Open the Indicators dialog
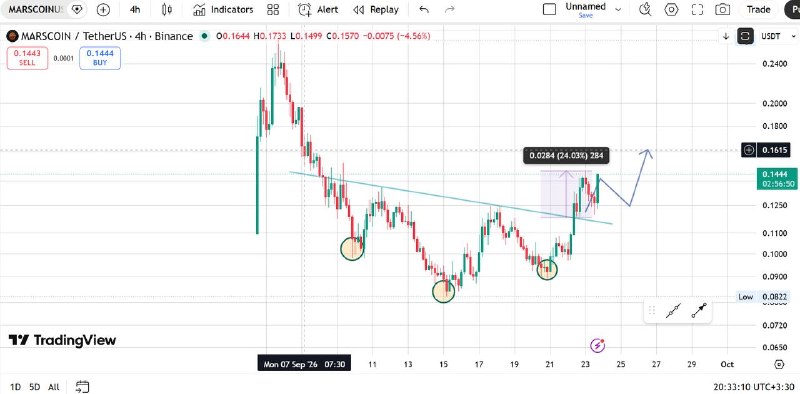The width and height of the screenshot is (800, 394). pos(223,9)
